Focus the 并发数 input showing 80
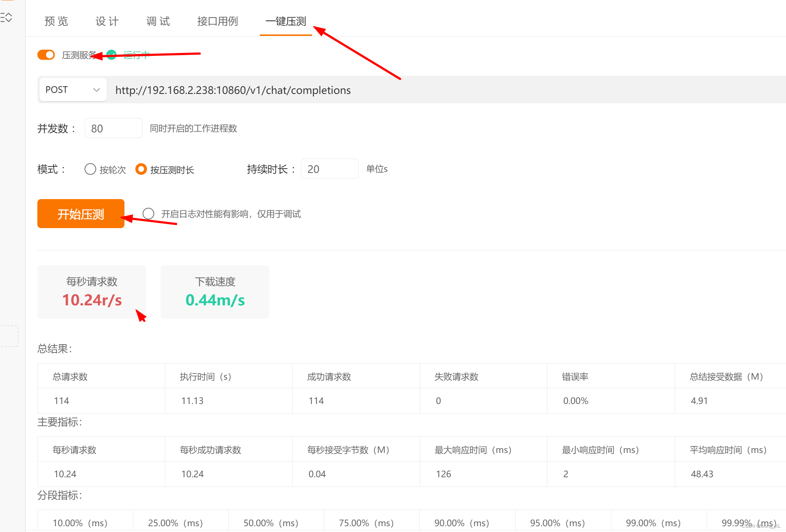This screenshot has height=532, width=786. [113, 128]
